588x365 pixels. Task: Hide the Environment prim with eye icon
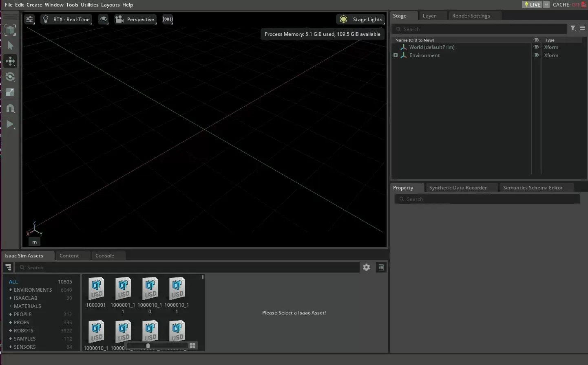point(536,55)
